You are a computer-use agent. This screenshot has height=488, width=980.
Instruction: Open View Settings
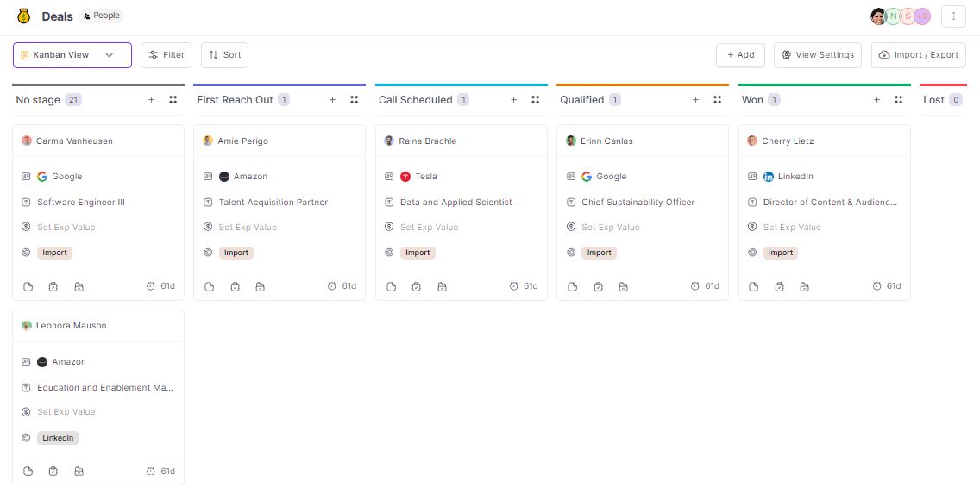coord(818,55)
